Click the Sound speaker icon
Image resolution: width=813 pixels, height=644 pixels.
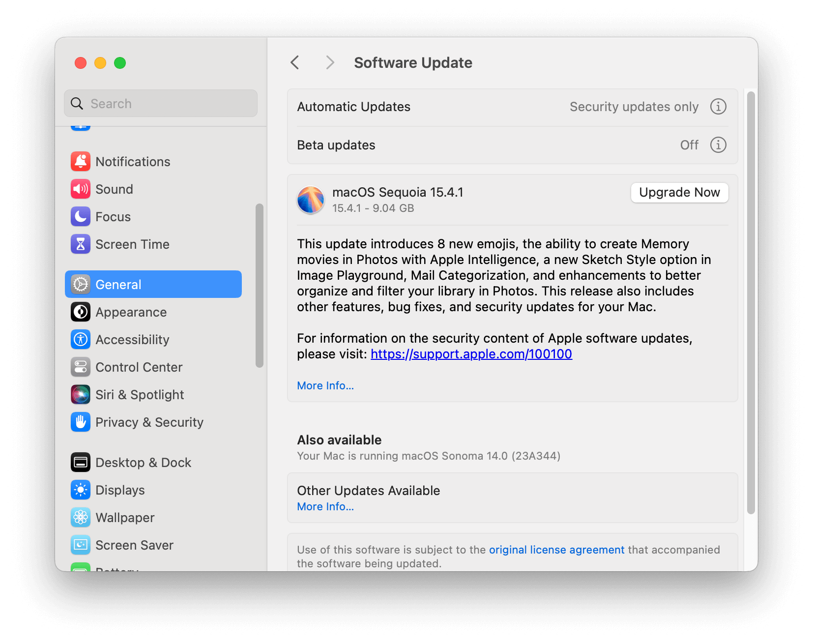[81, 189]
